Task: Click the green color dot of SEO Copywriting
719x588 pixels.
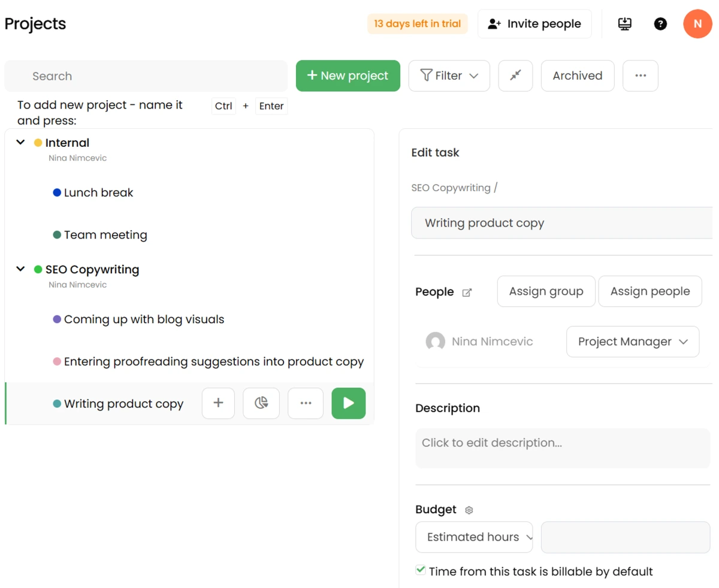Action: click(x=38, y=270)
